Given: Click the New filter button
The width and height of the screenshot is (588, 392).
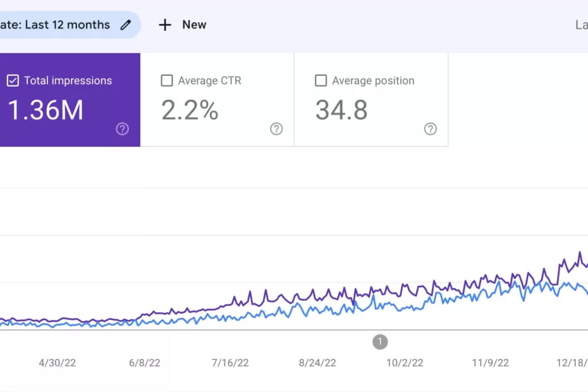Looking at the screenshot, I should pos(182,25).
